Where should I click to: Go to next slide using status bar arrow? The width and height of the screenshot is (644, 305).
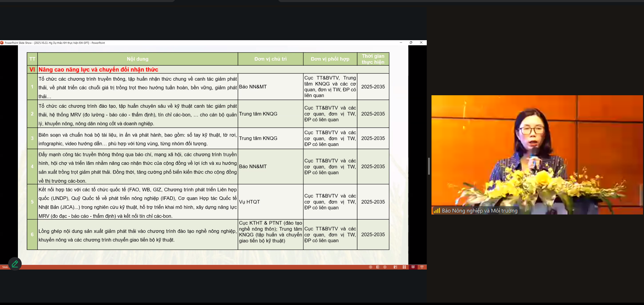tap(385, 267)
